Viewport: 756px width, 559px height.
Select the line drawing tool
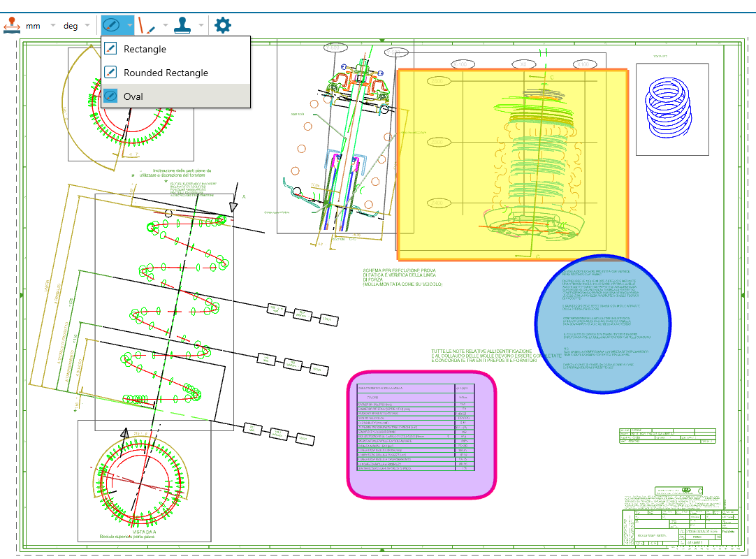coord(147,26)
